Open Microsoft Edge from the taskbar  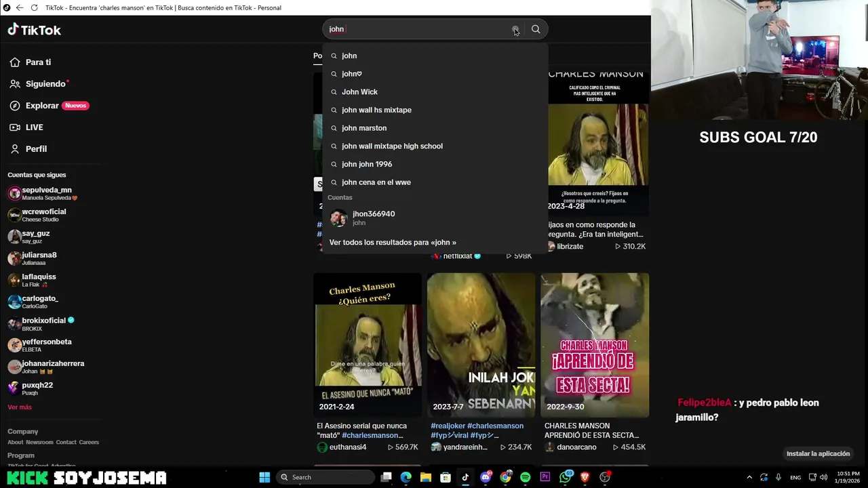point(406,477)
